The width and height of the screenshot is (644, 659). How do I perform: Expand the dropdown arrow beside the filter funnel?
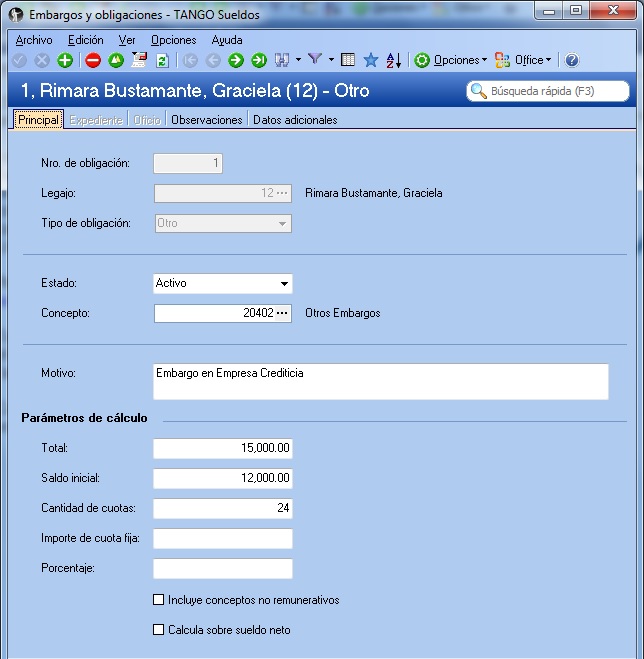pos(331,60)
